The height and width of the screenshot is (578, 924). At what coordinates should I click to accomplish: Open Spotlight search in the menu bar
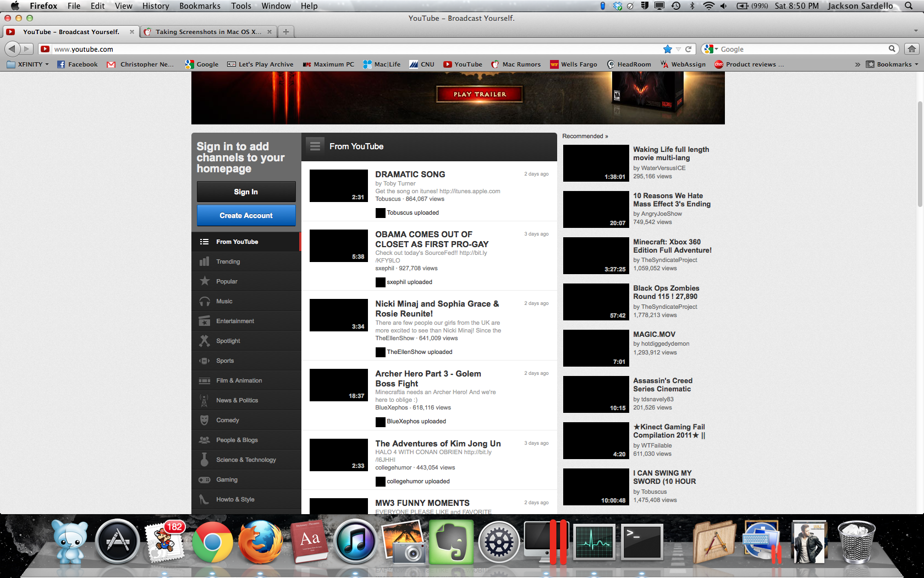(x=909, y=6)
